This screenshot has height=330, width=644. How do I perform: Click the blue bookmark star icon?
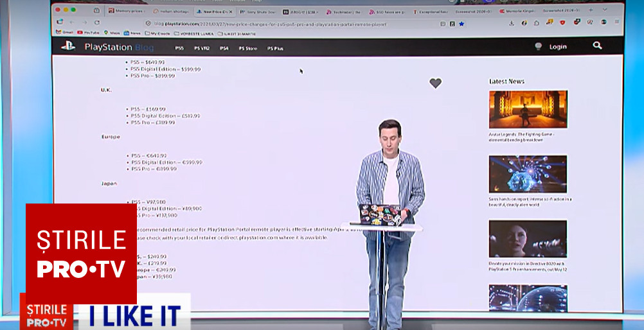(461, 24)
